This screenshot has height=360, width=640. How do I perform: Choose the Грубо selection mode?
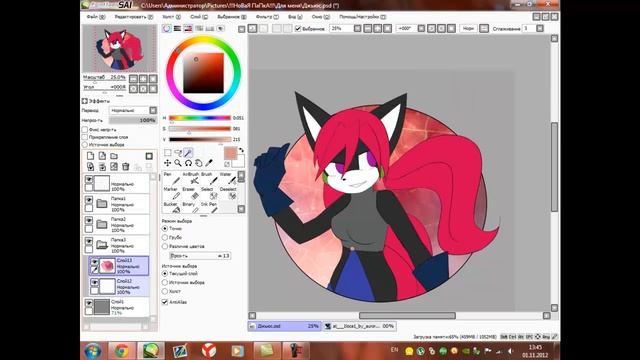coord(165,237)
